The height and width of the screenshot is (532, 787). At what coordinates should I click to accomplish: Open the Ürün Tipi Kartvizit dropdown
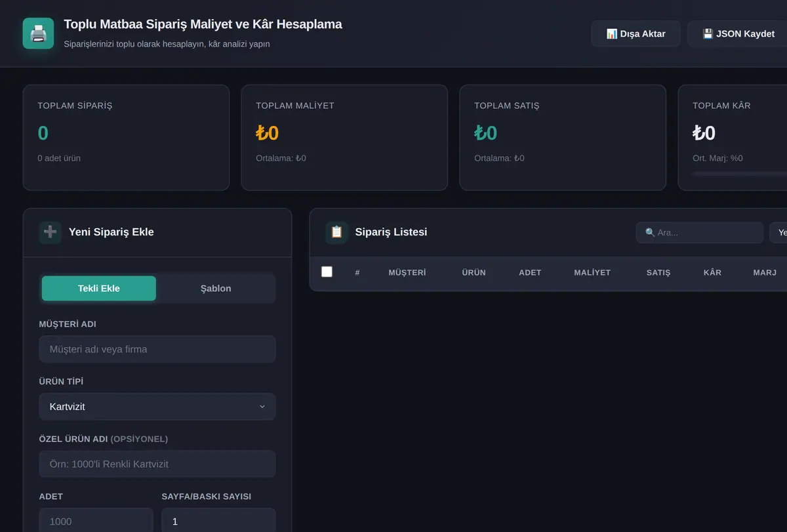(157, 407)
